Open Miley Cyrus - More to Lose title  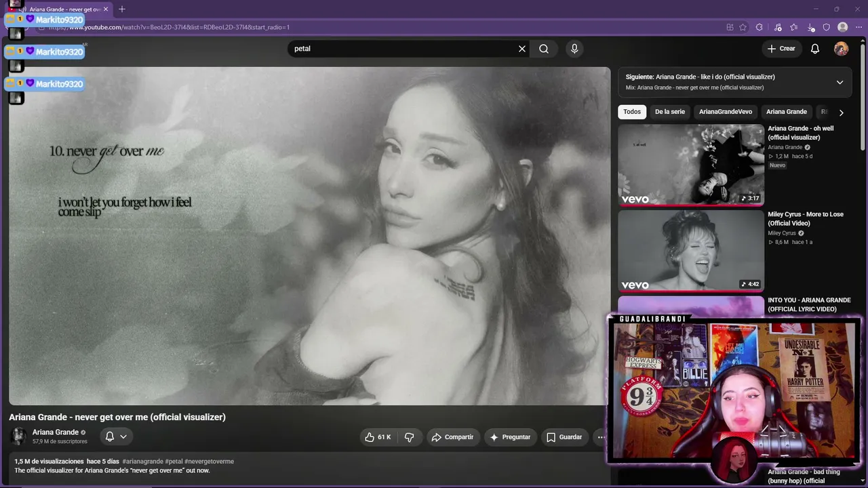pyautogui.click(x=806, y=218)
